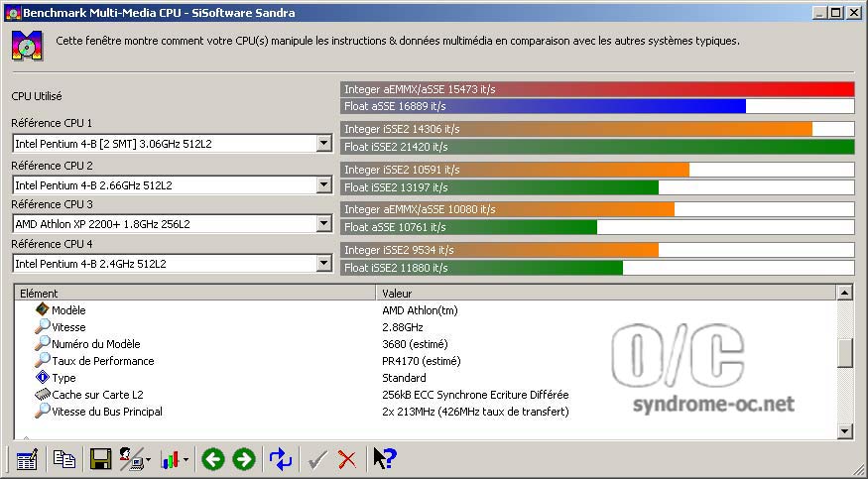Click the bar chart icon in toolbar
Viewport: 868px width, 479px height.
tap(170, 459)
